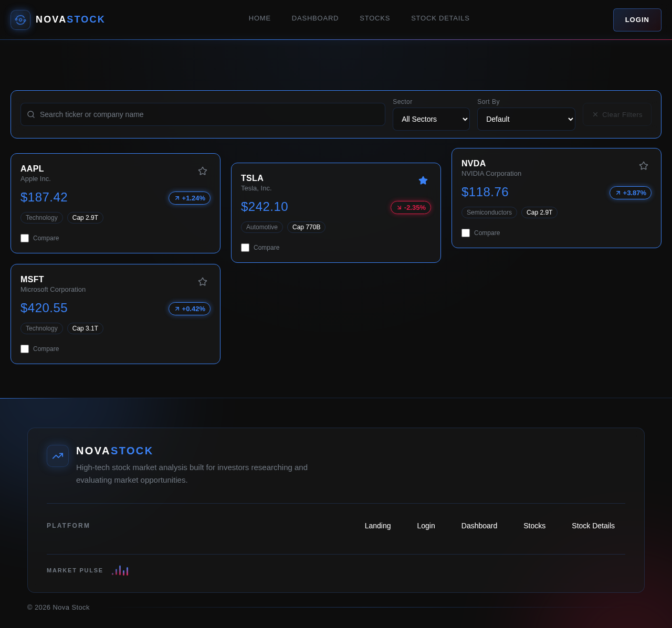The width and height of the screenshot is (672, 628).
Task: Click the Cap 2.9T tag on AAPL
Action: (85, 218)
